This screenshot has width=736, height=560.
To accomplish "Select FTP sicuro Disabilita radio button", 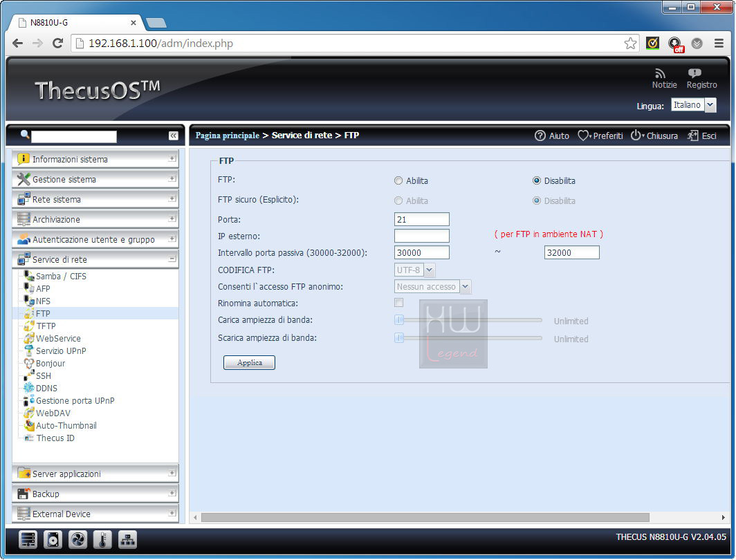I will click(x=537, y=200).
